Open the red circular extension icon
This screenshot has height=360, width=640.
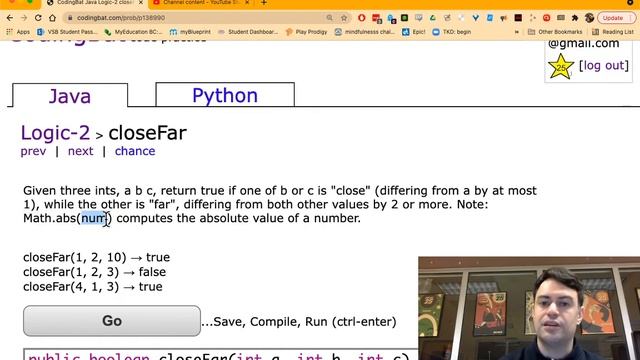click(547, 18)
